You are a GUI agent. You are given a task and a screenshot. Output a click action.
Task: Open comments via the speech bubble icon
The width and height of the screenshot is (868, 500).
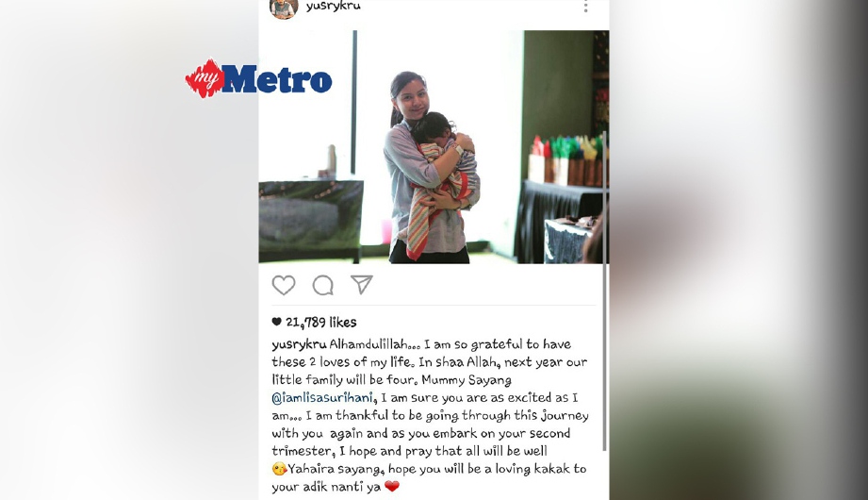pos(322,286)
